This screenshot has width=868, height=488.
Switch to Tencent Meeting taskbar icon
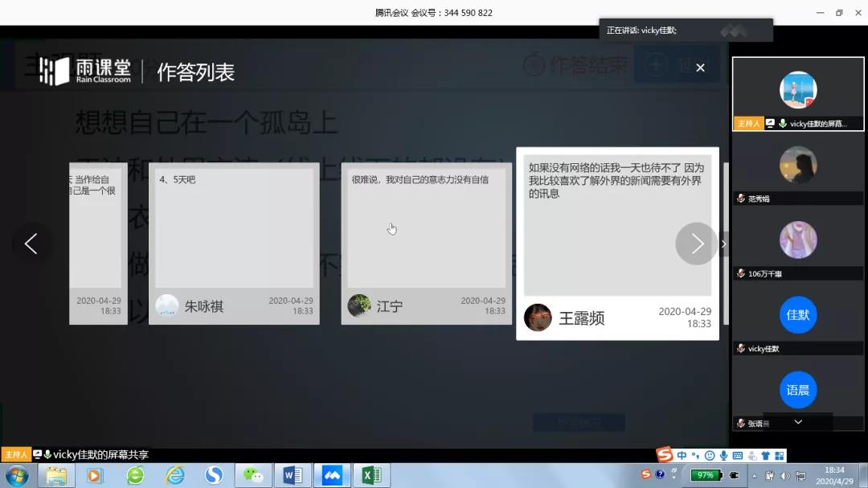(x=332, y=475)
